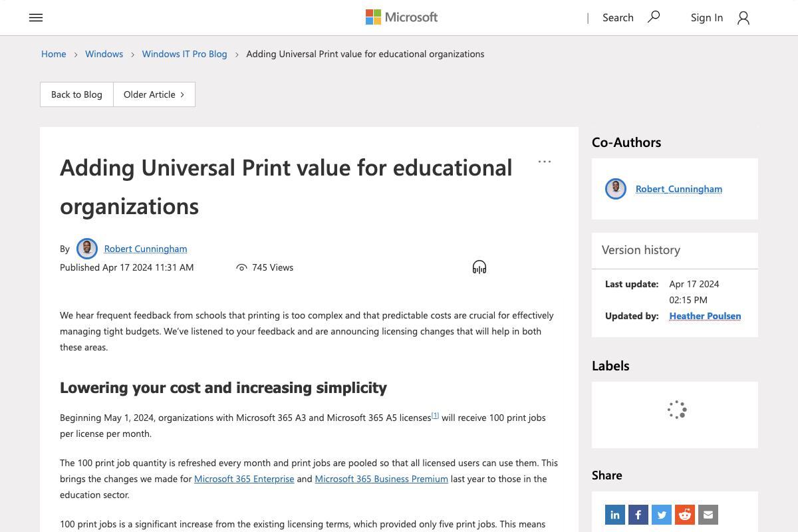
Task: Open Heather Poulsen profile link
Action: [x=705, y=316]
